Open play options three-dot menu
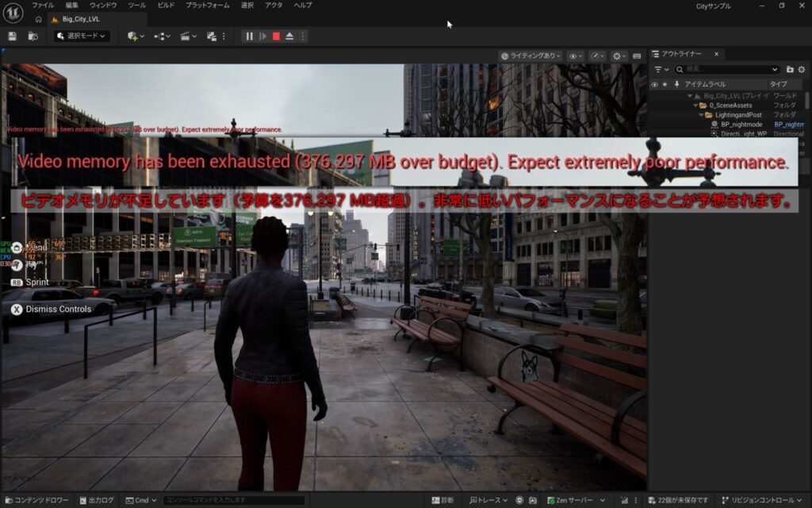The width and height of the screenshot is (812, 508). click(x=303, y=37)
